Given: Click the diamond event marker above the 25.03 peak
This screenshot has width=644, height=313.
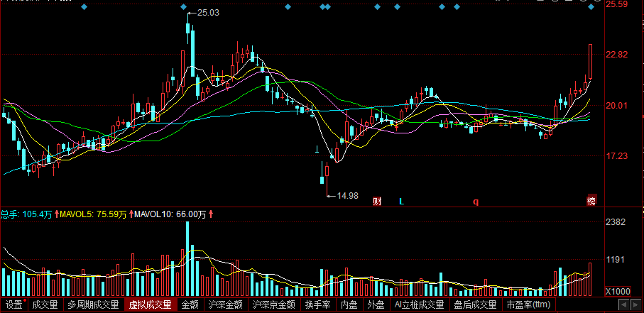Looking at the screenshot, I should 184,7.
